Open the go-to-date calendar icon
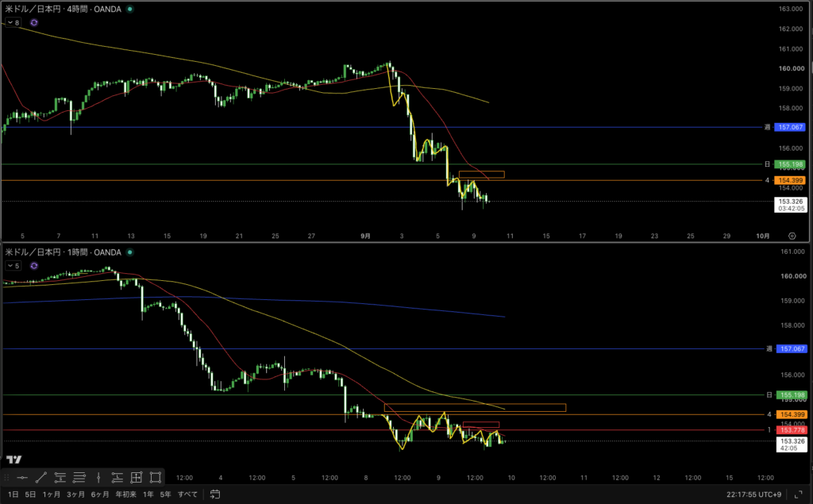The image size is (813, 504). (215, 494)
